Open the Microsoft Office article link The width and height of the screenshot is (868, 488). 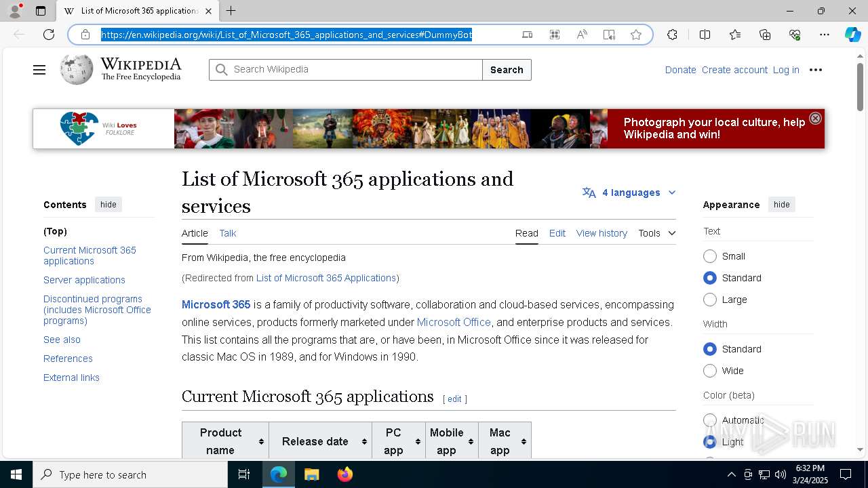[x=454, y=322]
